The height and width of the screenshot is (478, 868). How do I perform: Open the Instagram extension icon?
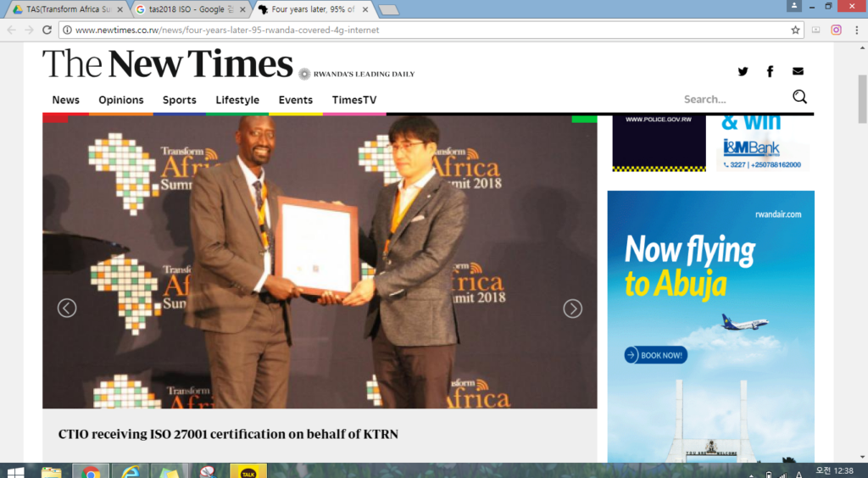836,30
